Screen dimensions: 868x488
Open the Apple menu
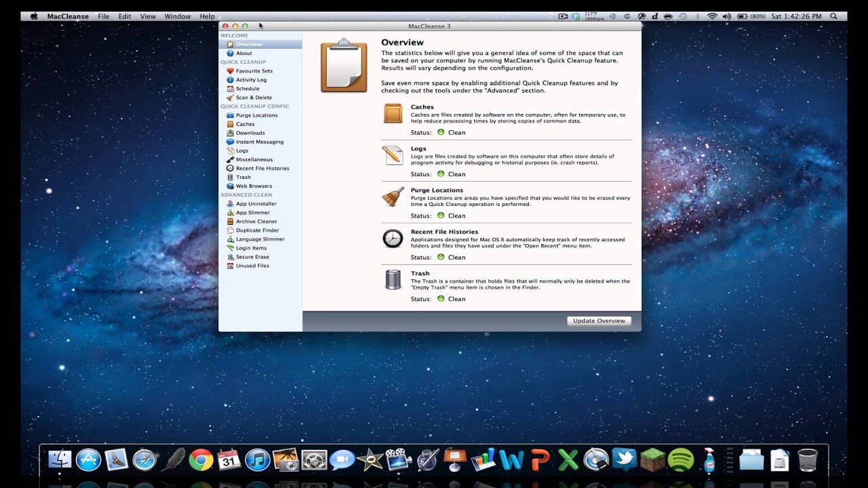pos(33,16)
